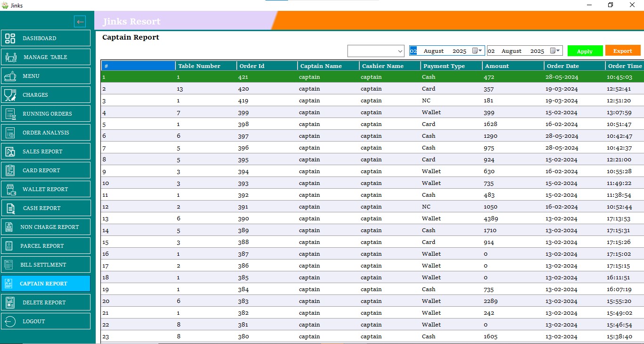
Task: Click the Dashboard grid icon
Action: (10, 38)
